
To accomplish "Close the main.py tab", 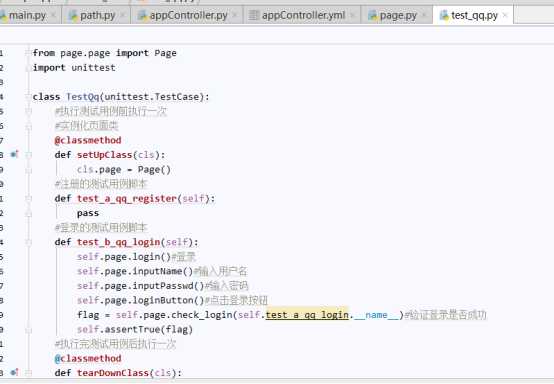I will 53,15.
